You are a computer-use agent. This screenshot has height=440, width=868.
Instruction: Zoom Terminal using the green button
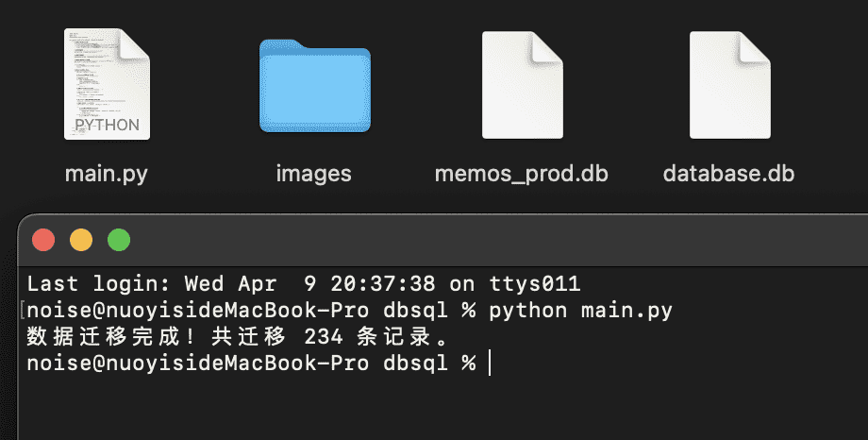119,241
